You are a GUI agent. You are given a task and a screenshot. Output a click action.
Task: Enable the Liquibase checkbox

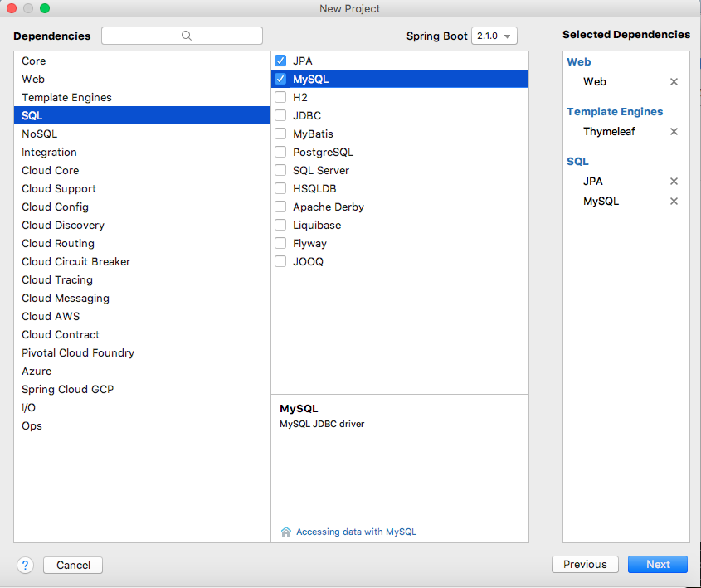coord(280,225)
